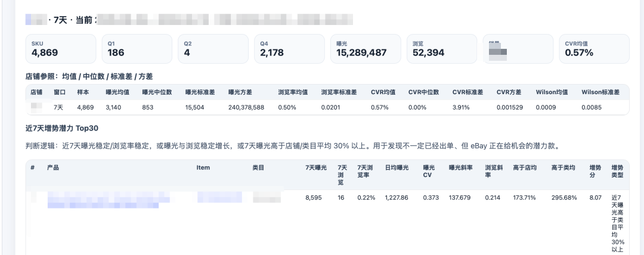644x255 pixels.
Task: Click the 173.71% above store average value
Action: (525, 198)
